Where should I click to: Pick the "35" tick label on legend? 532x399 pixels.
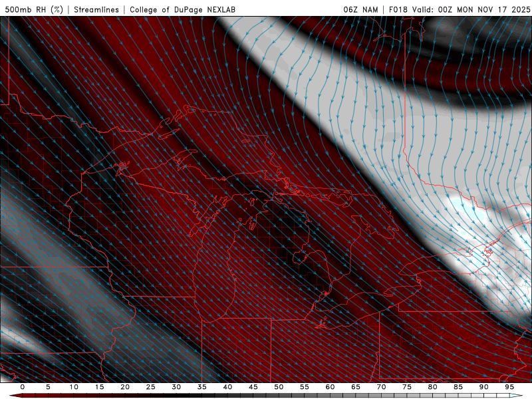(202, 387)
